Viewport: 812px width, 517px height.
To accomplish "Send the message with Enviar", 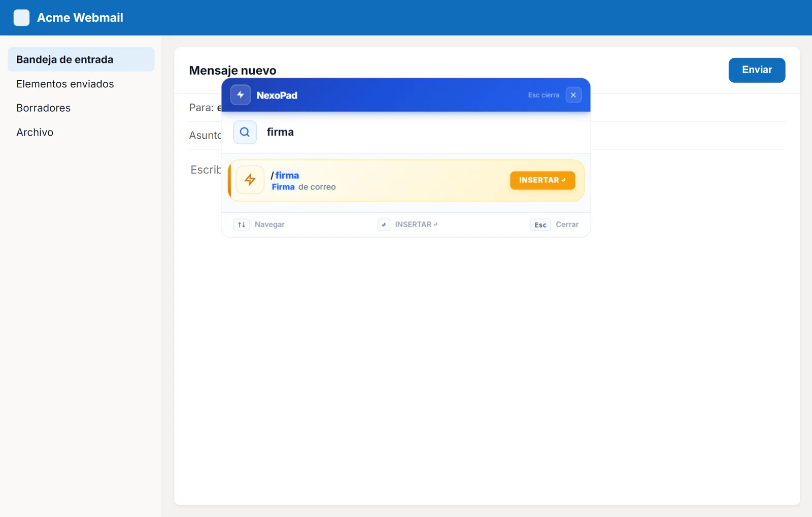I will click(757, 70).
